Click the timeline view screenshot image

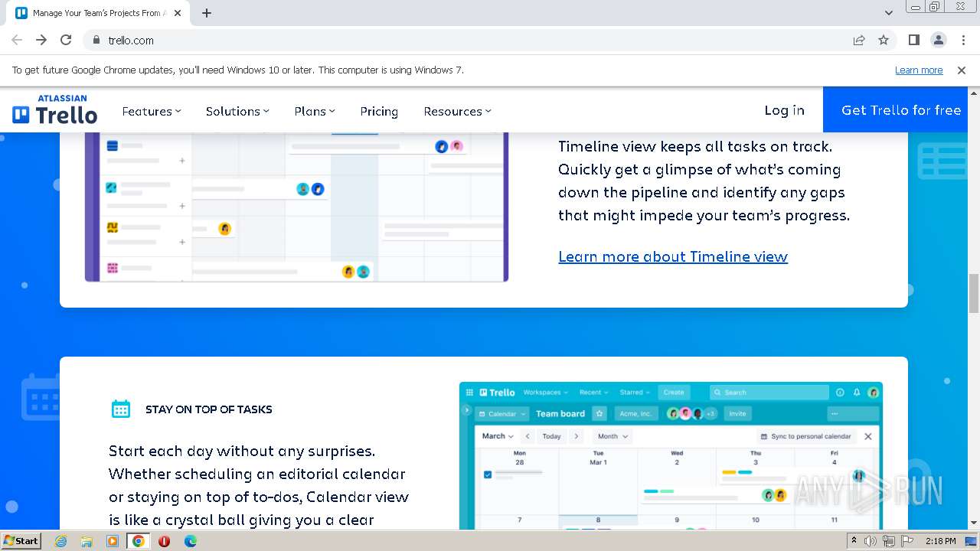[x=296, y=207]
